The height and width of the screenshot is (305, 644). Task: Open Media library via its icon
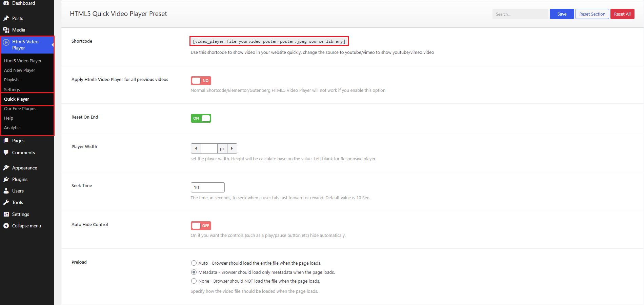point(7,30)
